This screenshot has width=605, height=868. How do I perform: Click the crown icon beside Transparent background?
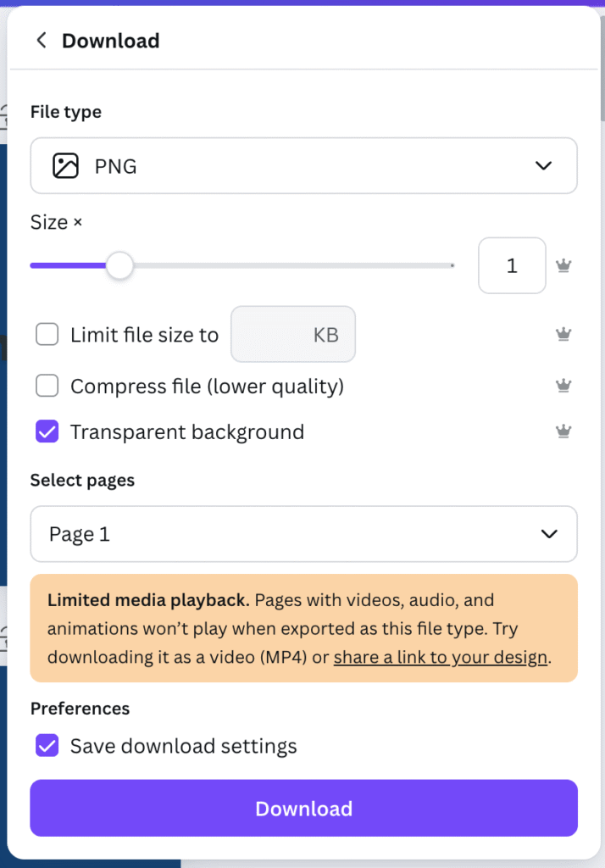[x=563, y=431]
